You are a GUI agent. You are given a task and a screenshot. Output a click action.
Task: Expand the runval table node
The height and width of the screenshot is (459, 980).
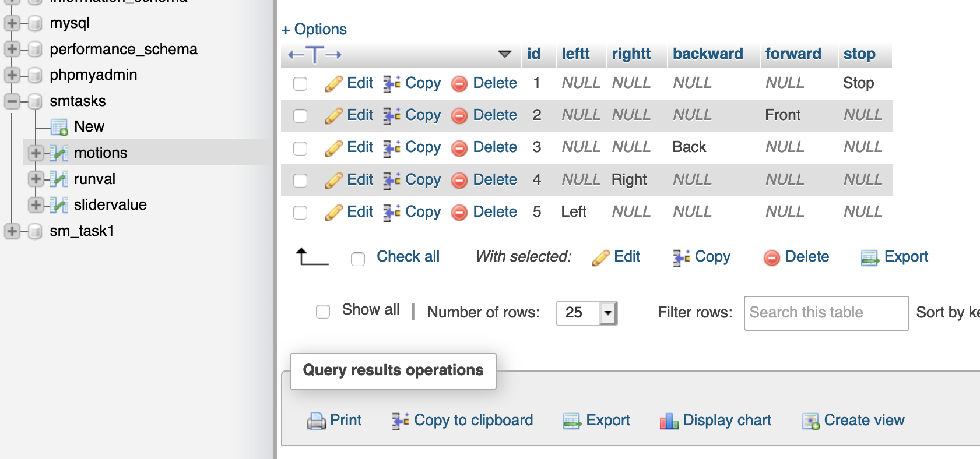(x=36, y=179)
